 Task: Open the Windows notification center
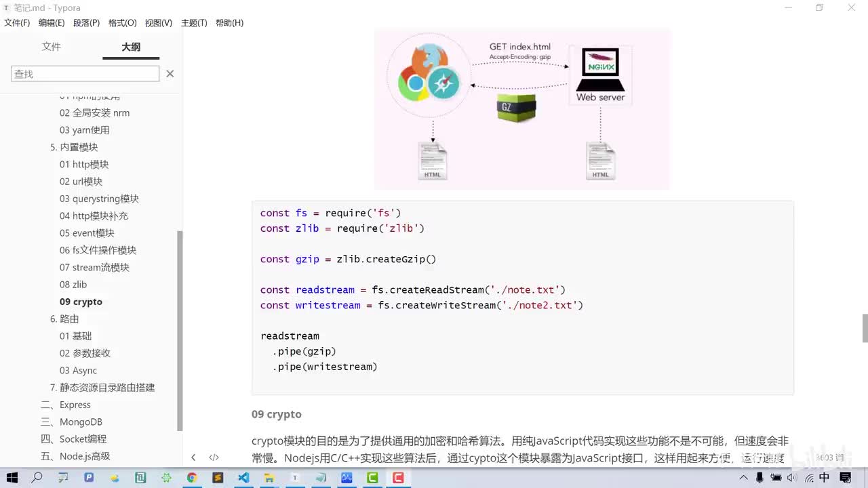click(x=846, y=478)
